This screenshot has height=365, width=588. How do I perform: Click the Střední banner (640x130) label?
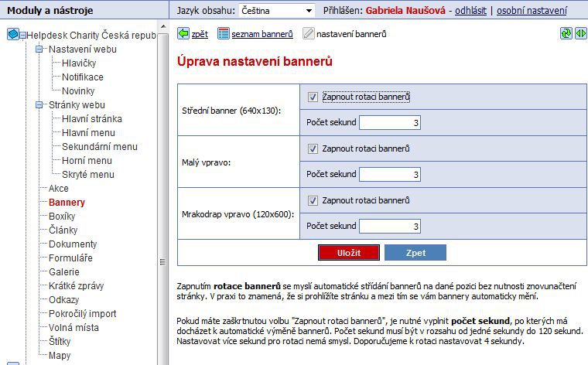coord(231,111)
